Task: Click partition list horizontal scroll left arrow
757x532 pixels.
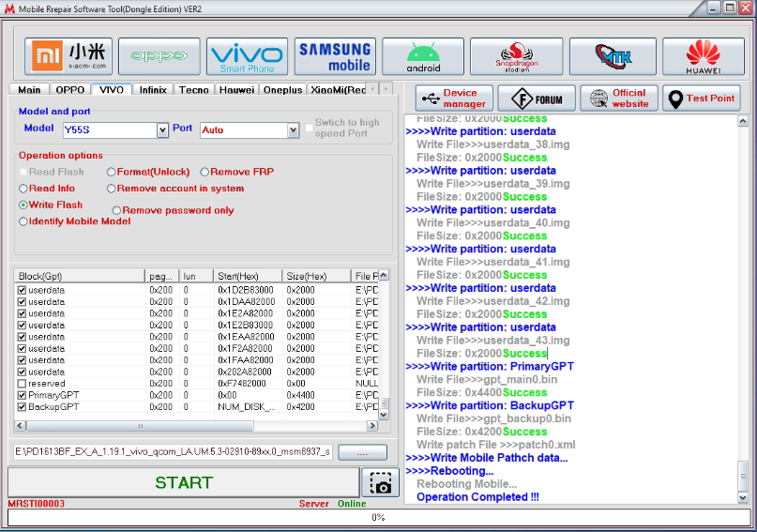Action: pos(21,425)
